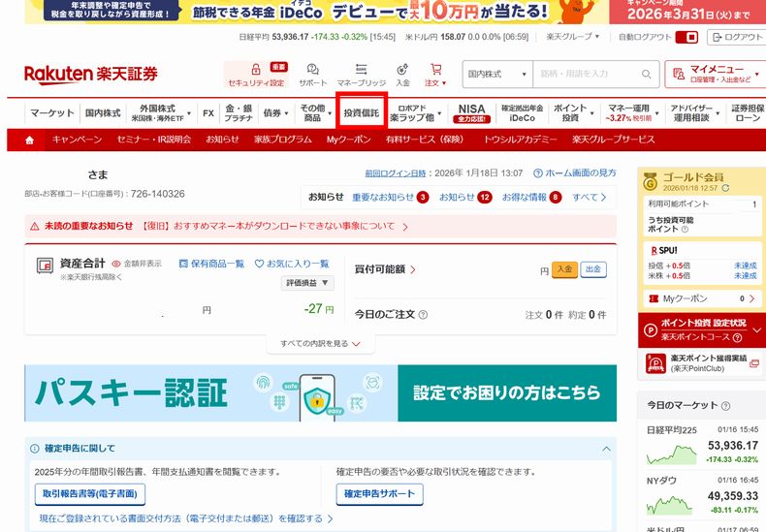Screen dimensions: 766x532
Task: Click the Nikkei 225 mini chart
Action: point(671,454)
